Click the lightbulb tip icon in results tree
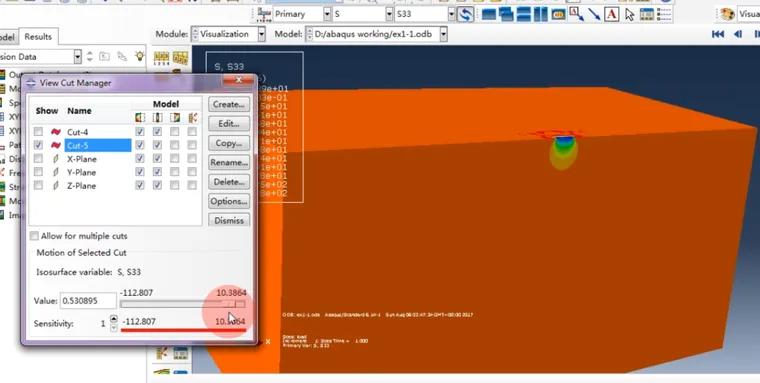Viewport: 760px width, 383px height. (x=140, y=56)
